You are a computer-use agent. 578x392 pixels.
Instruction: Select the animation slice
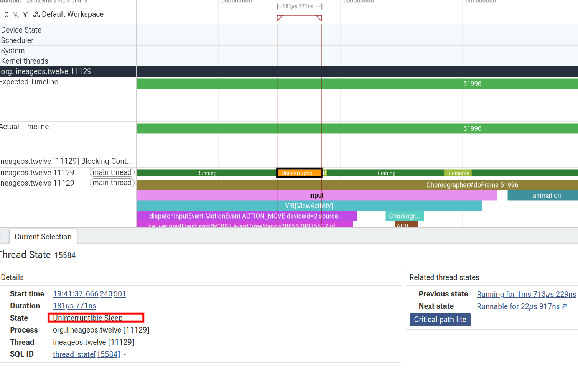pyautogui.click(x=543, y=195)
